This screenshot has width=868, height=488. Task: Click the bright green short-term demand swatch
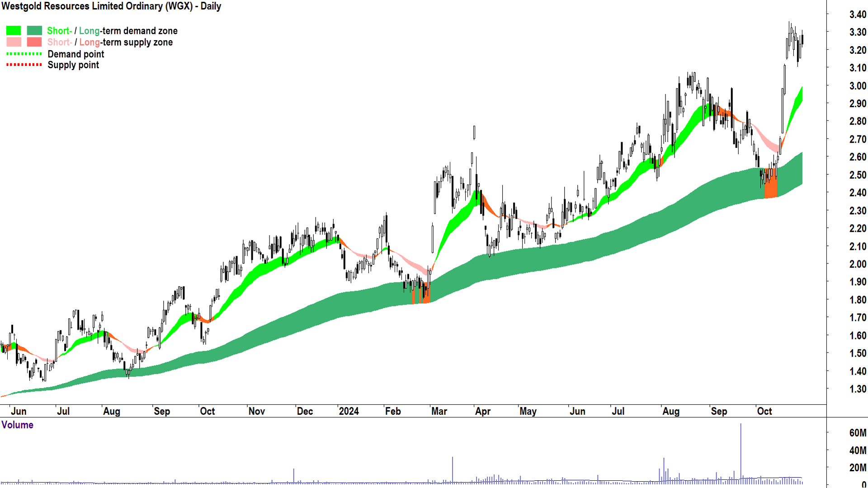[x=14, y=31]
